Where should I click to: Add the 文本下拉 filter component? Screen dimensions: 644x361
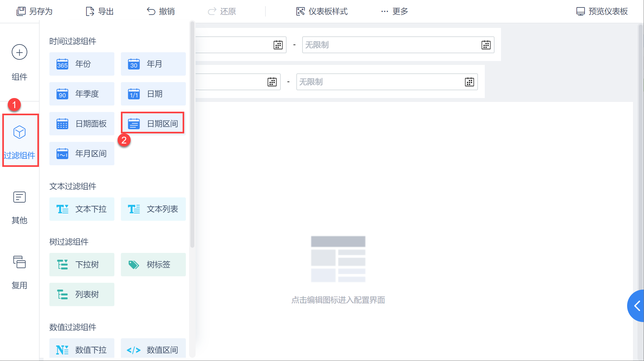pos(82,209)
